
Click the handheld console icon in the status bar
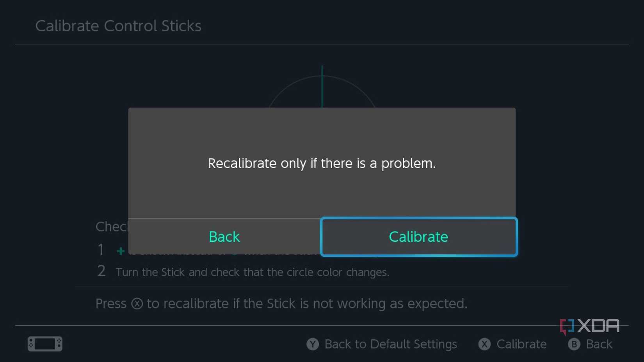[x=44, y=344]
